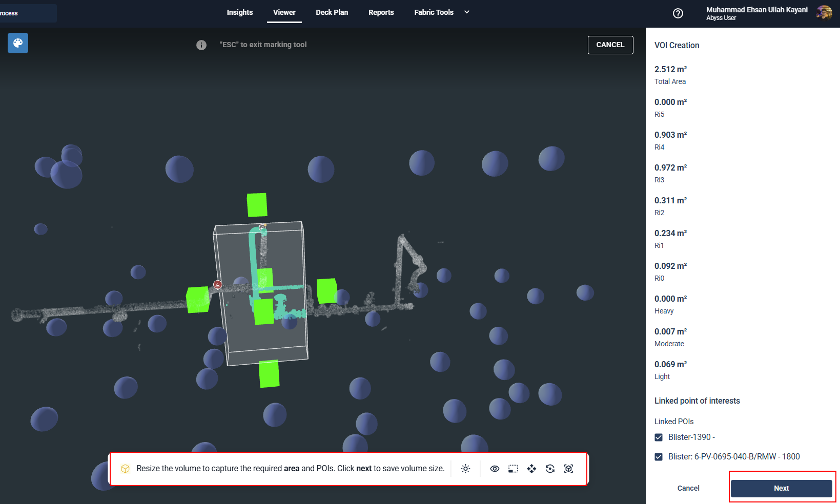Select the rotate volume tool

[550, 469]
